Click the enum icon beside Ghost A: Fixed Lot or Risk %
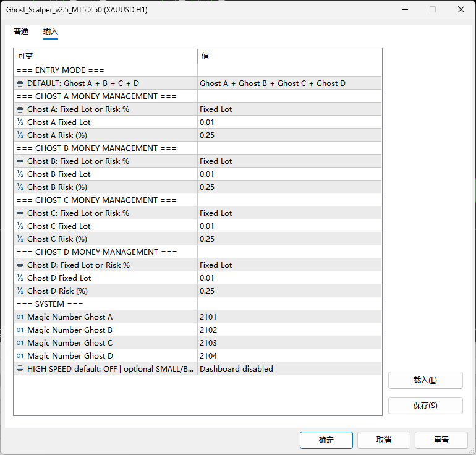 (20, 109)
